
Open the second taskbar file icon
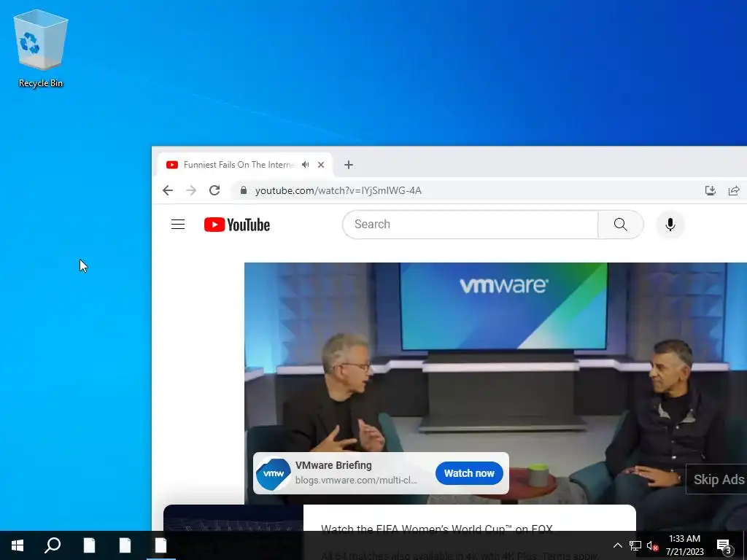pyautogui.click(x=125, y=545)
